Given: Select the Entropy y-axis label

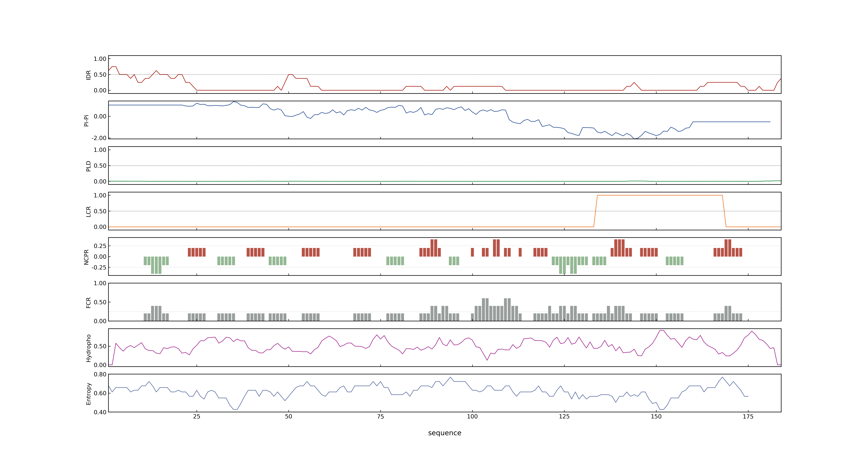Looking at the screenshot, I should point(88,393).
